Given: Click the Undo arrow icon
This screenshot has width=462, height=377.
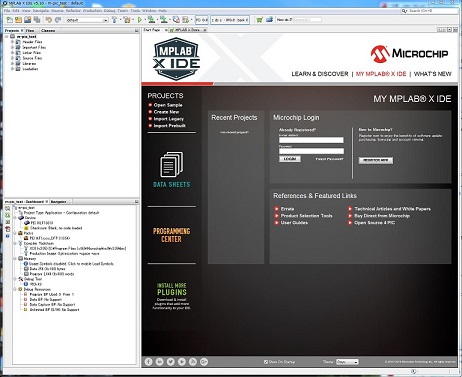Looking at the screenshot, I should point(49,20).
